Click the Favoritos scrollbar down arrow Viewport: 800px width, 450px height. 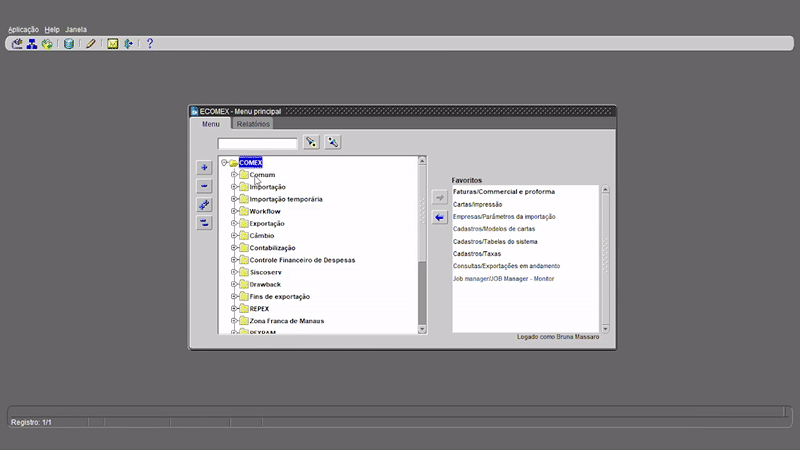point(605,329)
